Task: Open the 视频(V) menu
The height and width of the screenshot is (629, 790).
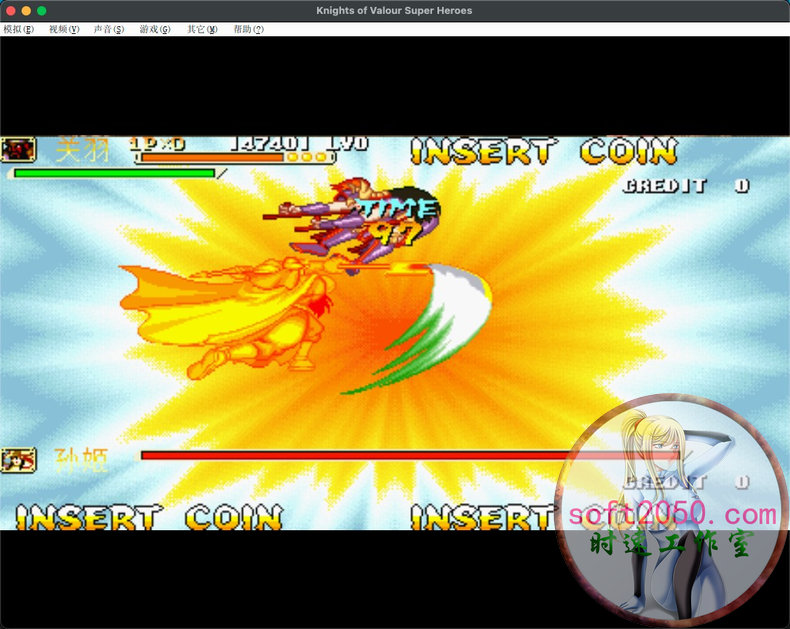Action: (63, 29)
